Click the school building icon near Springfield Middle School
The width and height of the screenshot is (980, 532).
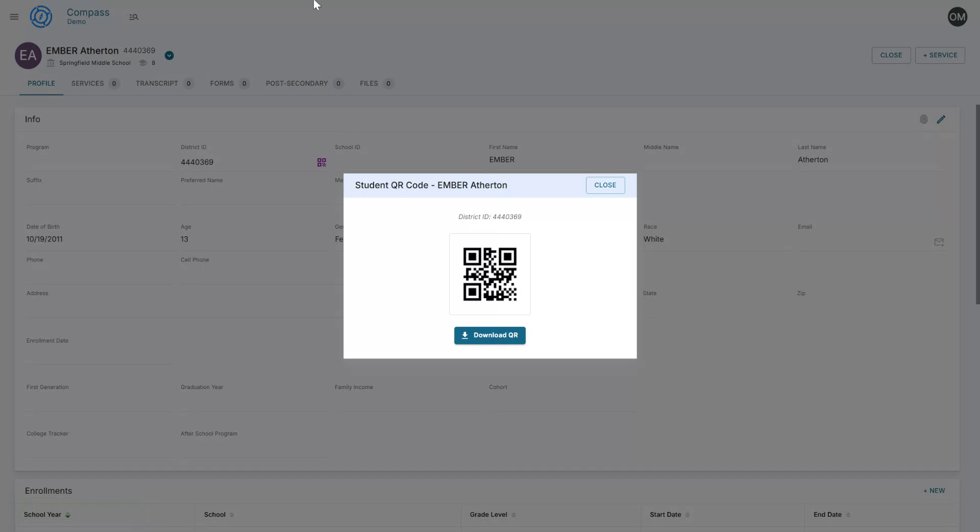[51, 63]
